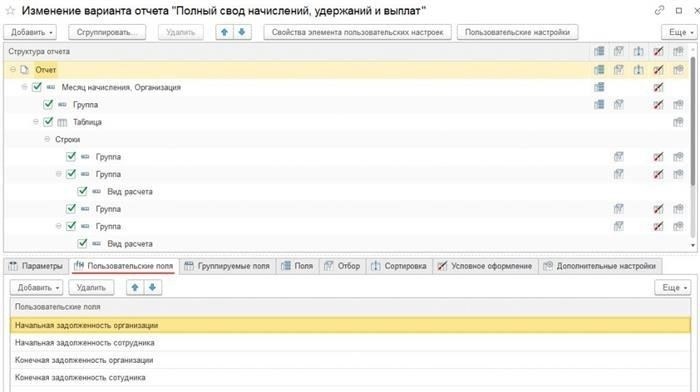Move user field up in lower panel
This screenshot has width=700, height=392.
135,288
